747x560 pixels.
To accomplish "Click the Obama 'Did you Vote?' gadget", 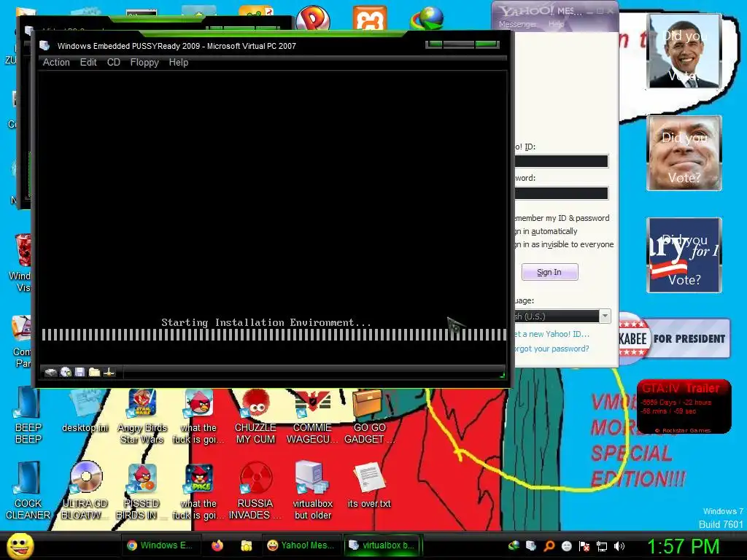I will click(x=684, y=51).
